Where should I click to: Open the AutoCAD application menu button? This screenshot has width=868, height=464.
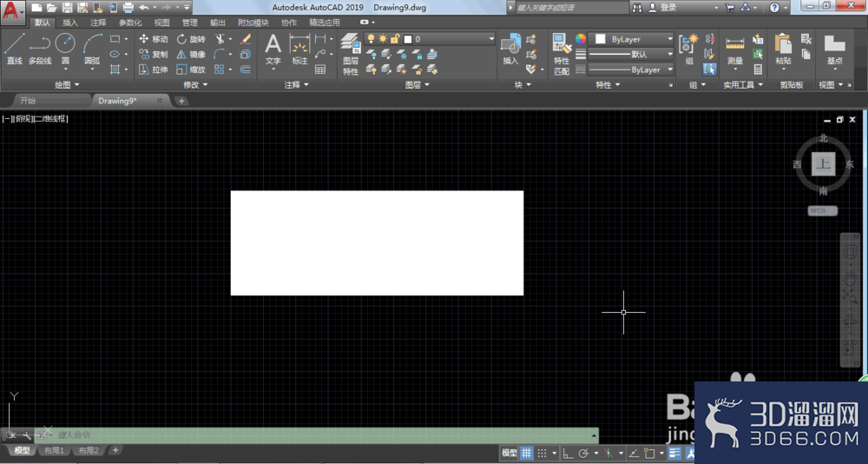tap(12, 11)
